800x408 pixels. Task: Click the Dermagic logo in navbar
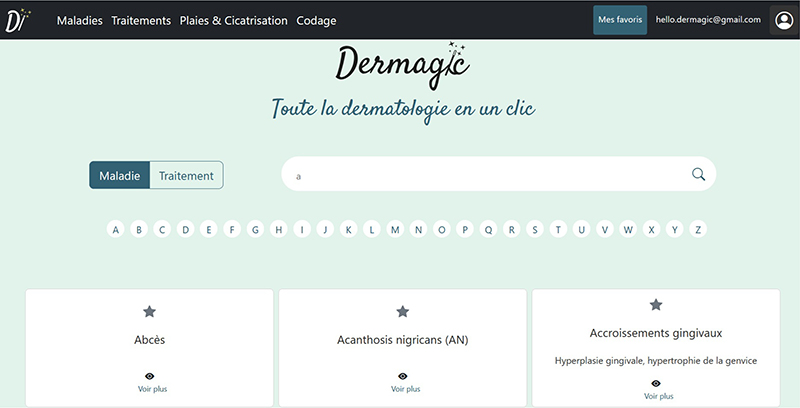17,20
